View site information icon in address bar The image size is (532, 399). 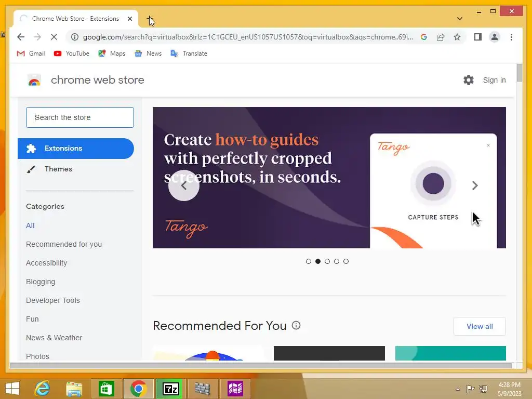coord(75,37)
